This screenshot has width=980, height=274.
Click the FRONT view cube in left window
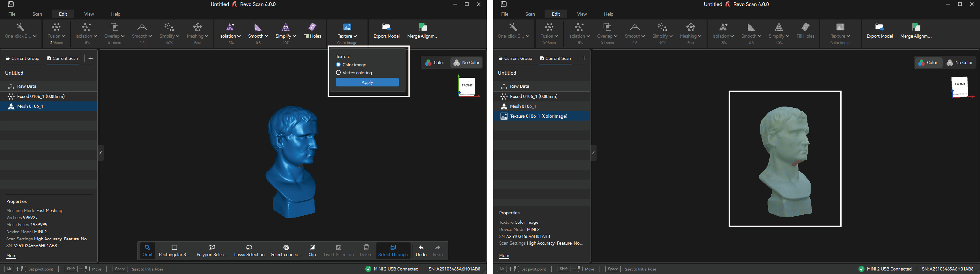pyautogui.click(x=467, y=86)
